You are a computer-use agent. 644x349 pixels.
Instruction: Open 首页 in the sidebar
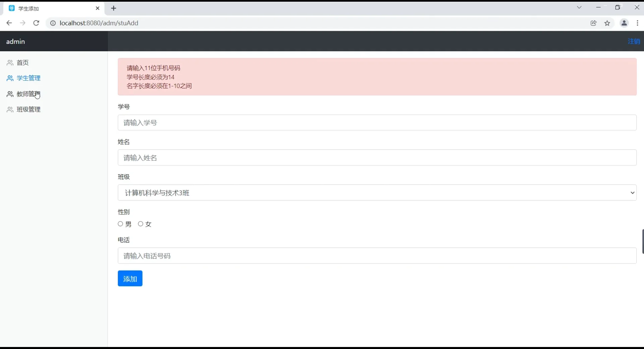(x=23, y=62)
